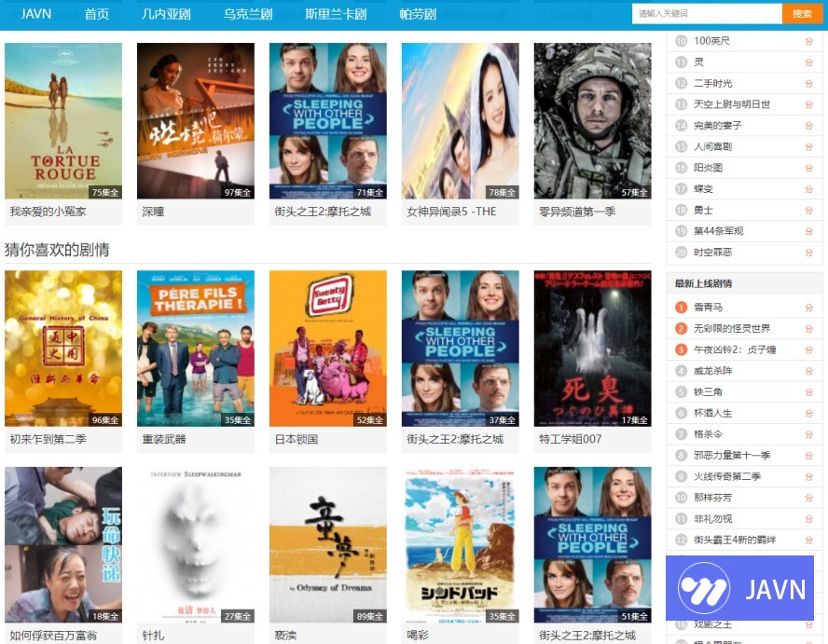Open the 几内亚剧 category

166,14
